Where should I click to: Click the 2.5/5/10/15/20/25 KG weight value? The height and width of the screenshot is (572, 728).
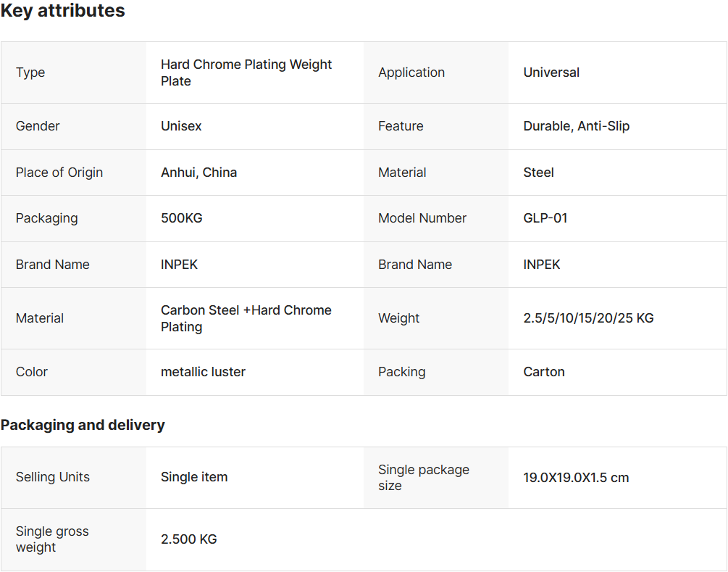[588, 318]
